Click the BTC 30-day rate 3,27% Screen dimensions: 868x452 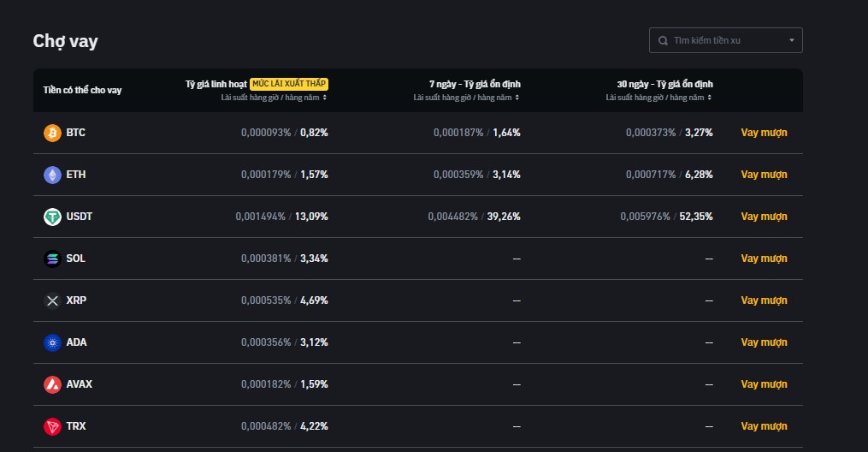click(x=699, y=133)
